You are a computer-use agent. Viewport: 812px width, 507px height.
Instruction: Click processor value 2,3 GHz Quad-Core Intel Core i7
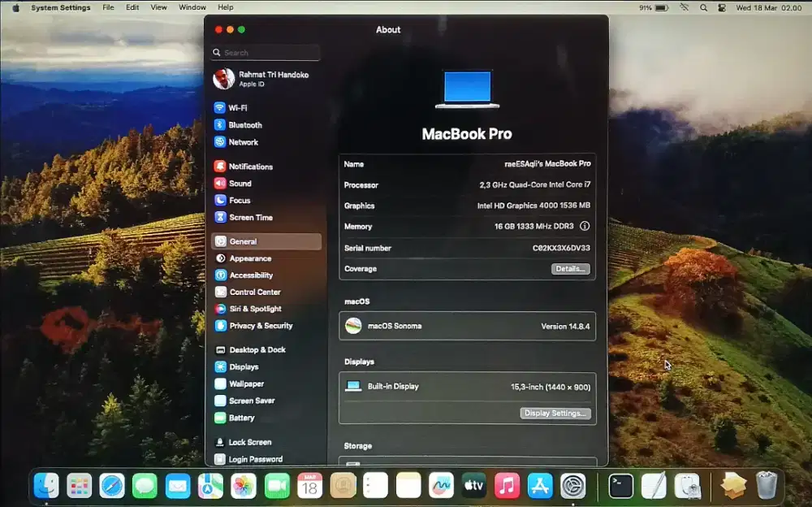coord(534,184)
